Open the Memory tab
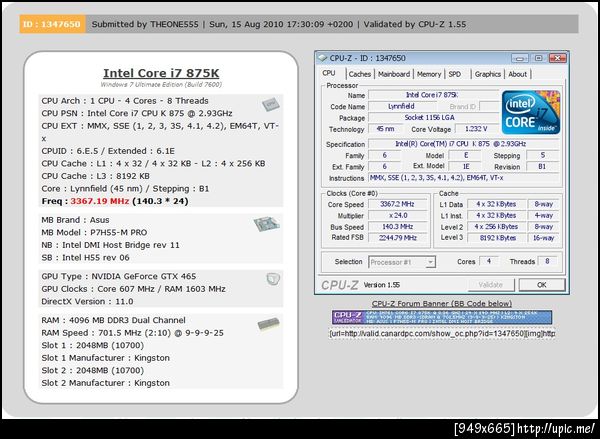600x439 pixels. (x=429, y=74)
